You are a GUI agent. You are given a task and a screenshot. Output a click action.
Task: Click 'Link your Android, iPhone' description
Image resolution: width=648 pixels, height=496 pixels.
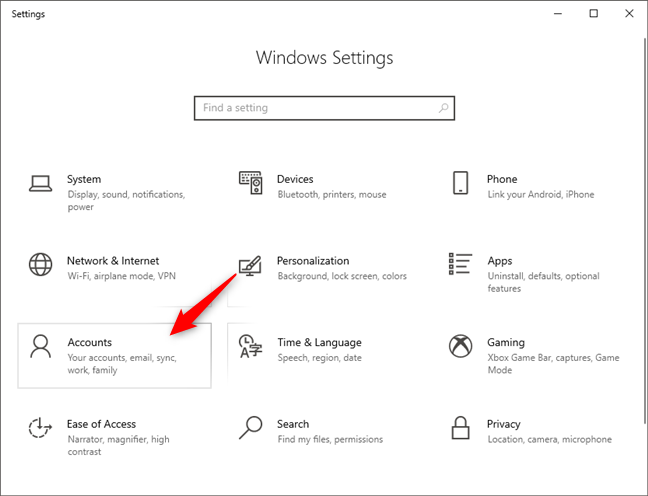[541, 195]
